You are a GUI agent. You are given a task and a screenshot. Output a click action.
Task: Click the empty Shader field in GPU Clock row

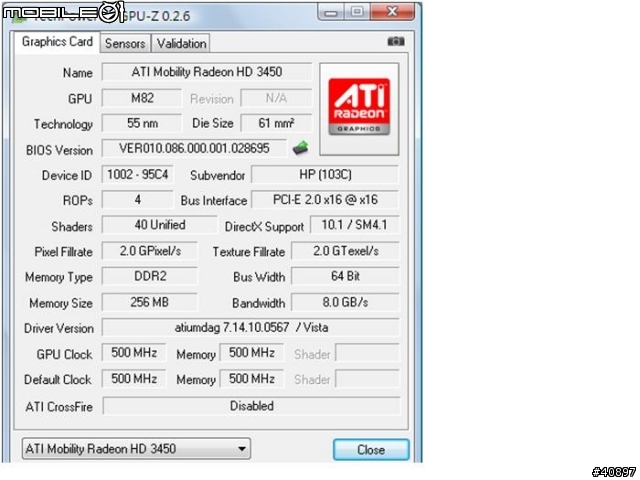coord(367,353)
